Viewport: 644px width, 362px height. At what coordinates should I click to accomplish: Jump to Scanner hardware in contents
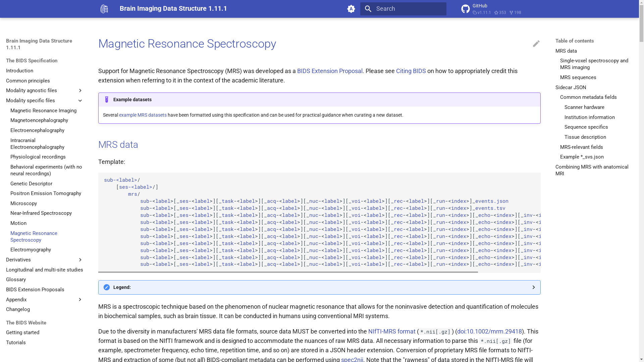584,107
